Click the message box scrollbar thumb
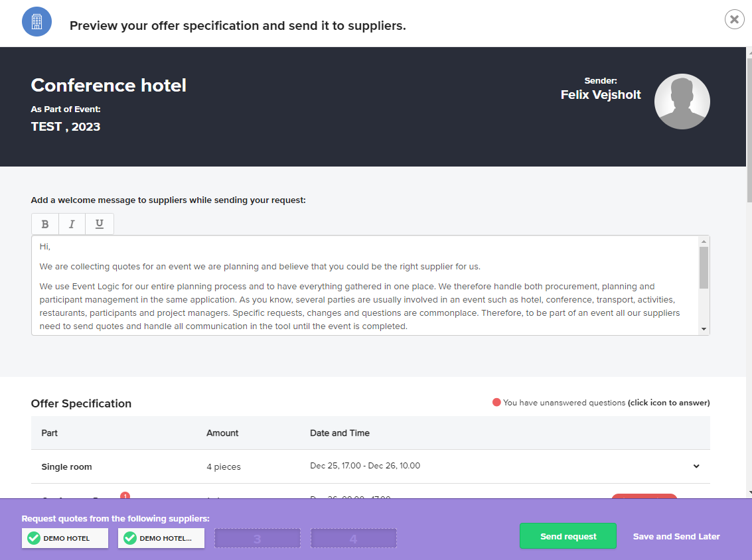This screenshot has width=752, height=560. click(x=704, y=267)
